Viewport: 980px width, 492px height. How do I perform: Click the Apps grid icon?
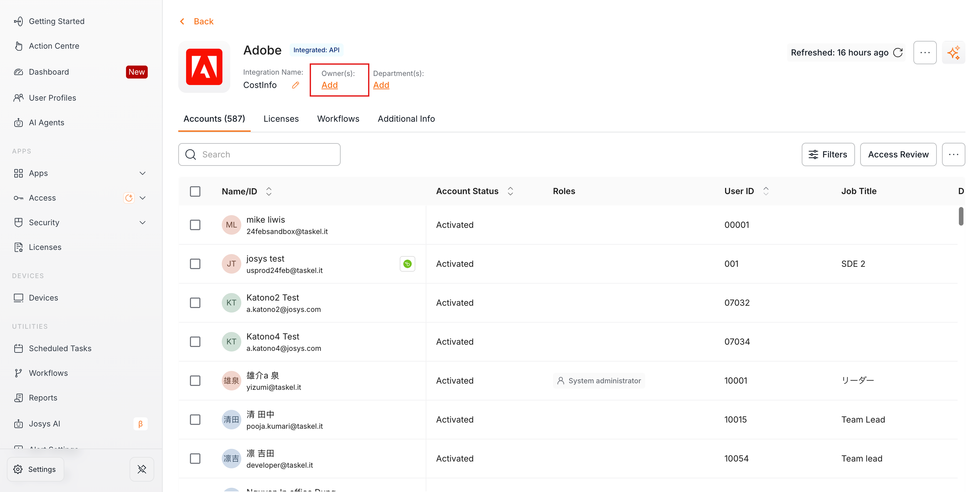[18, 173]
